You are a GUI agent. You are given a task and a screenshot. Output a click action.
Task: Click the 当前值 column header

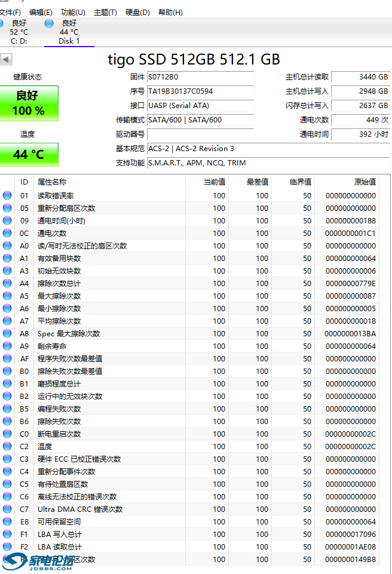point(207,182)
